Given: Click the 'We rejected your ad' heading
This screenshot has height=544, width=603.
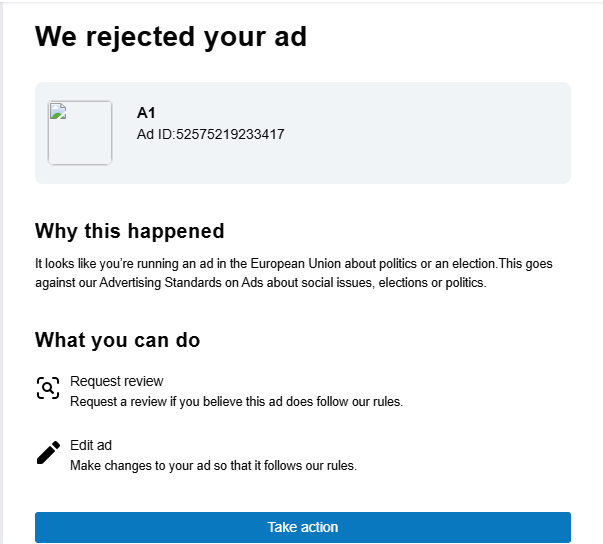Looking at the screenshot, I should point(170,37).
